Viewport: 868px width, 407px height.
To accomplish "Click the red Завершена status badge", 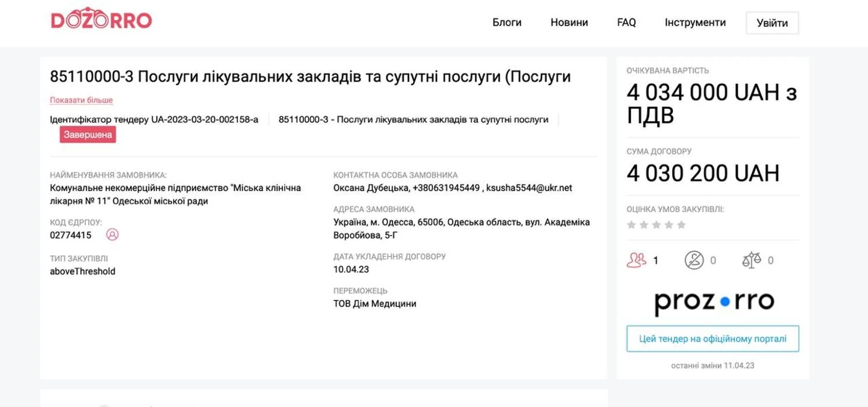I will (x=88, y=134).
